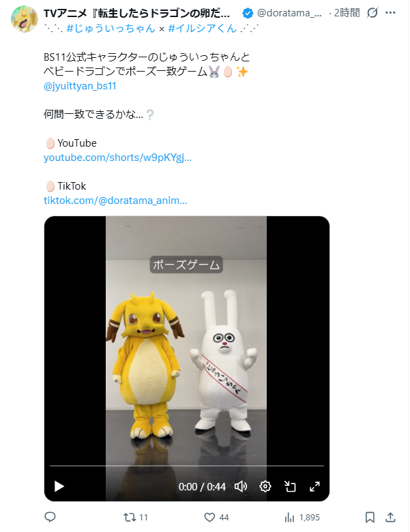Click the reply speech bubble icon
Image resolution: width=410 pixels, height=532 pixels.
pos(50,517)
